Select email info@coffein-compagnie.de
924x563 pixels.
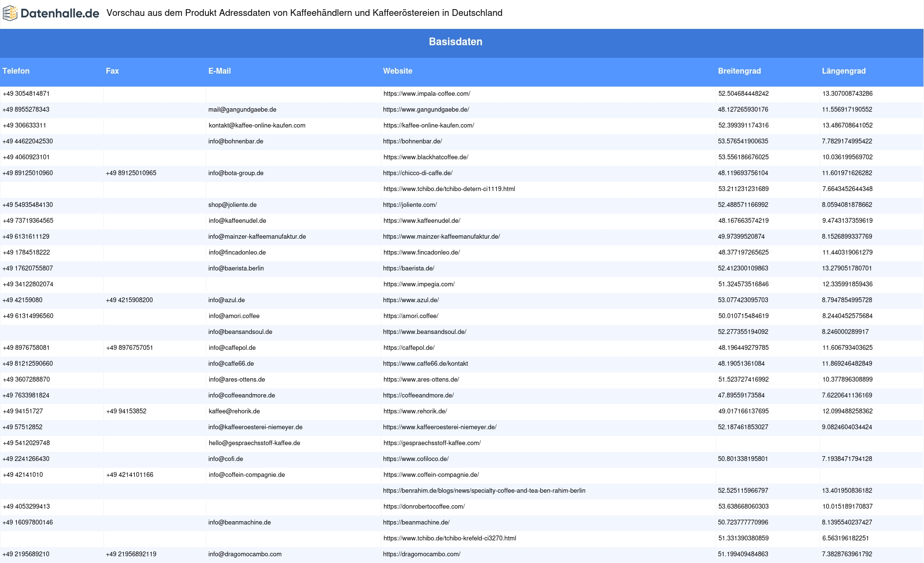(247, 475)
